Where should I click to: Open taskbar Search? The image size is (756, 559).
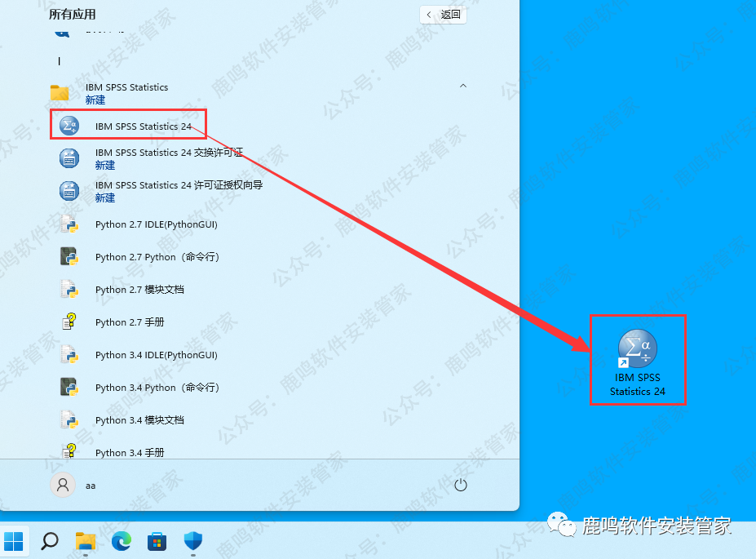point(50,540)
